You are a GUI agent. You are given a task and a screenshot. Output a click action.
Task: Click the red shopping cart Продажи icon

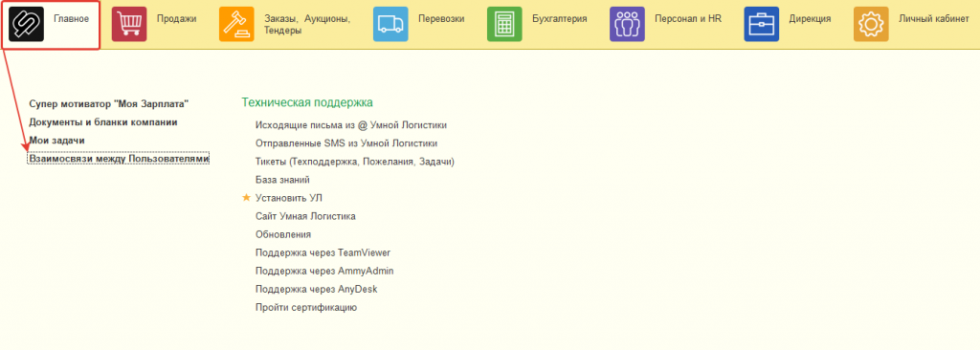129,24
